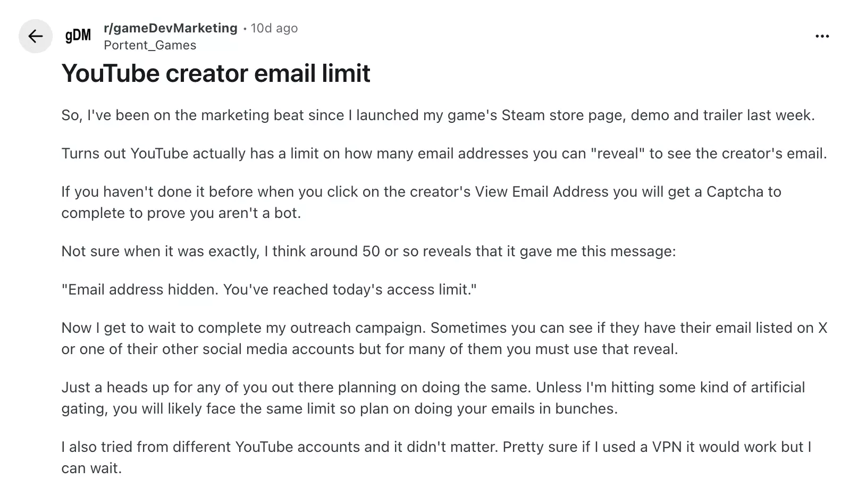This screenshot has width=858, height=504.
Task: Click the 10d ago timestamp
Action: tap(274, 28)
